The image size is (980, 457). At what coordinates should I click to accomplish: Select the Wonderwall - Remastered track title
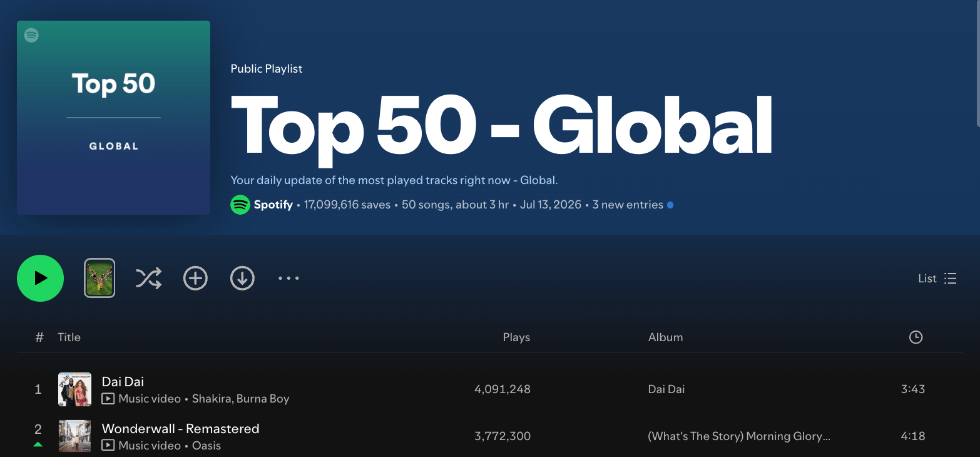pyautogui.click(x=180, y=429)
